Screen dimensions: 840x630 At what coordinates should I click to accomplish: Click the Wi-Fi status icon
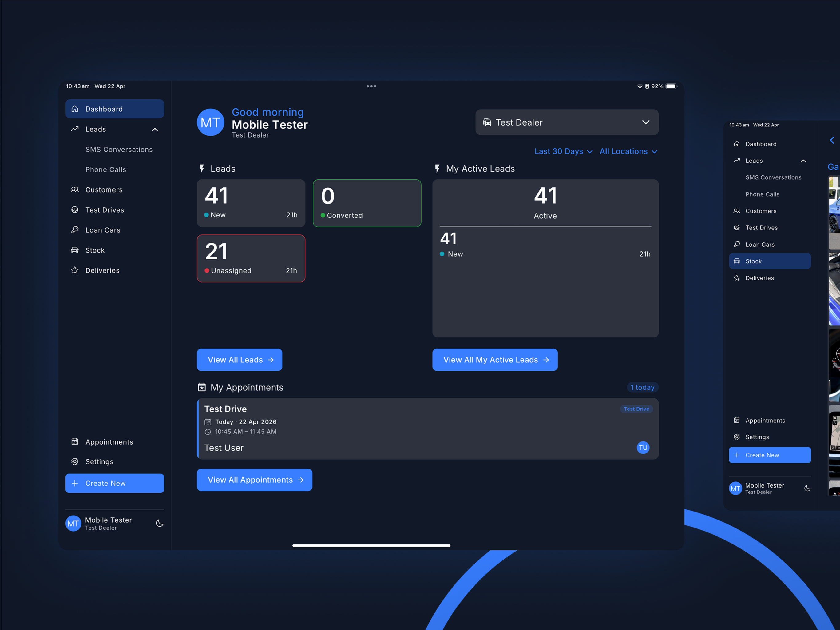point(640,86)
